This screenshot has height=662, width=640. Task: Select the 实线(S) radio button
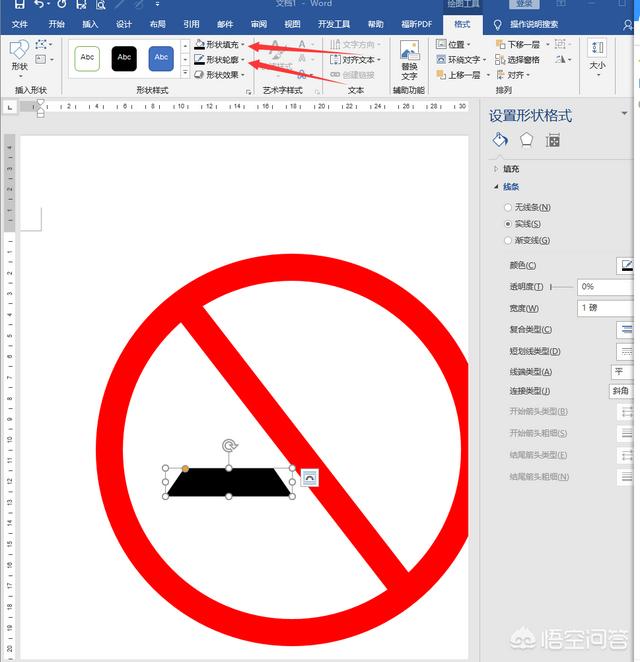508,224
